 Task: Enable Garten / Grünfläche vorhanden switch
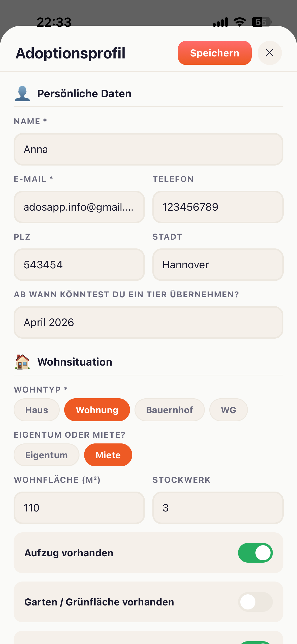255,602
